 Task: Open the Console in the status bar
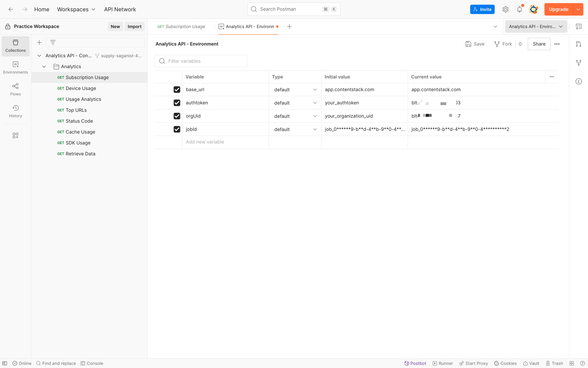[x=92, y=363]
